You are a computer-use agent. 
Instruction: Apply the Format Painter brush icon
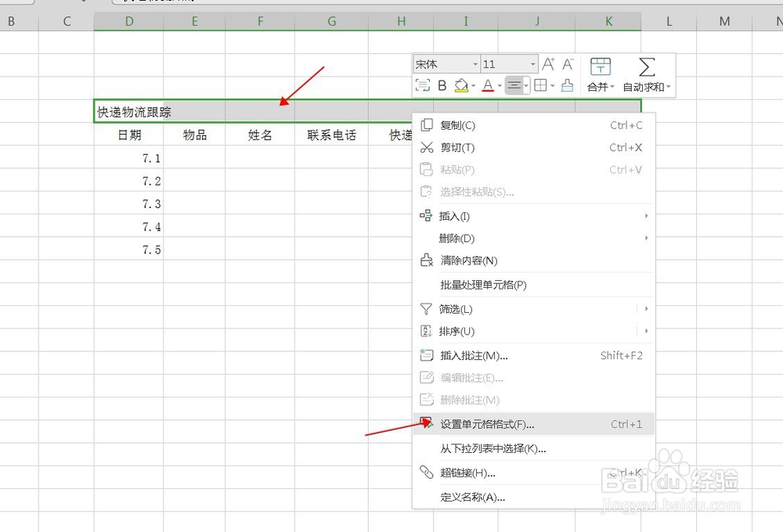[x=568, y=84]
